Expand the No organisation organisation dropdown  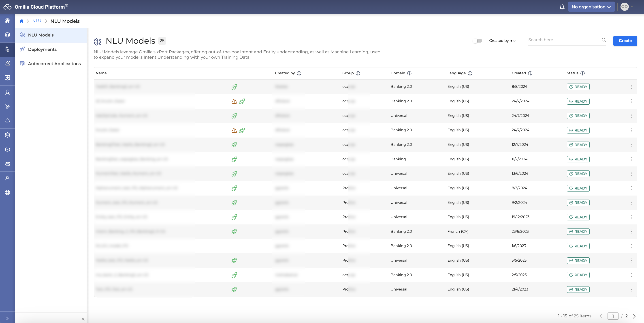(x=591, y=7)
